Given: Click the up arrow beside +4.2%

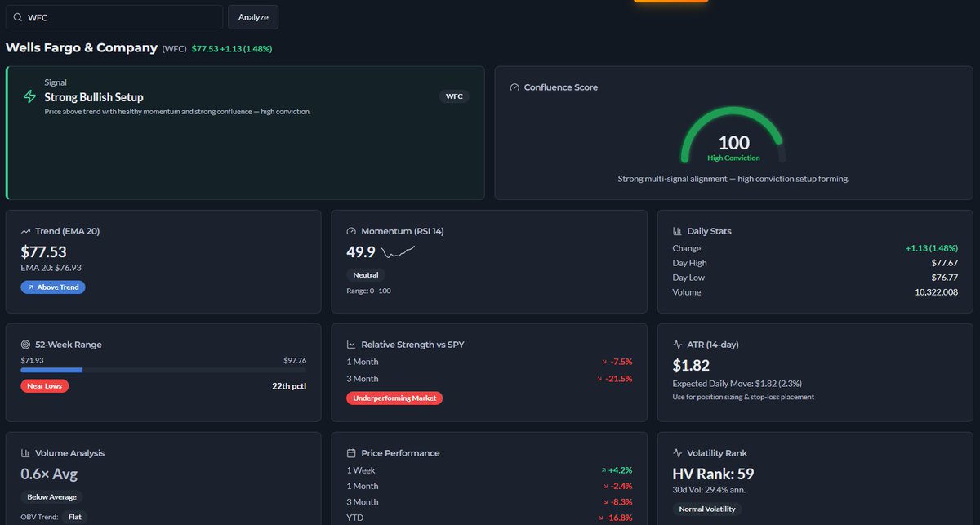Looking at the screenshot, I should [x=603, y=470].
